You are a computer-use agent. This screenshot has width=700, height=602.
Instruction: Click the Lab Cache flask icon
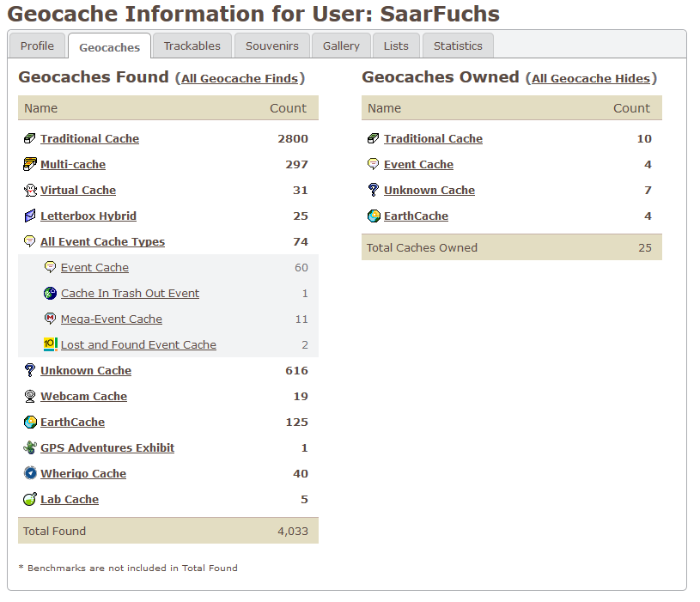click(29, 499)
